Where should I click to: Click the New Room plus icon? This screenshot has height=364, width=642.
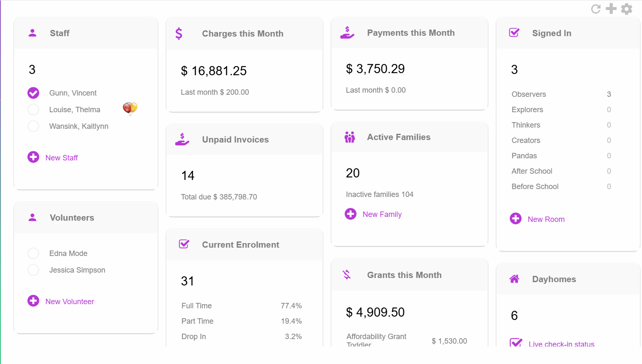516,219
